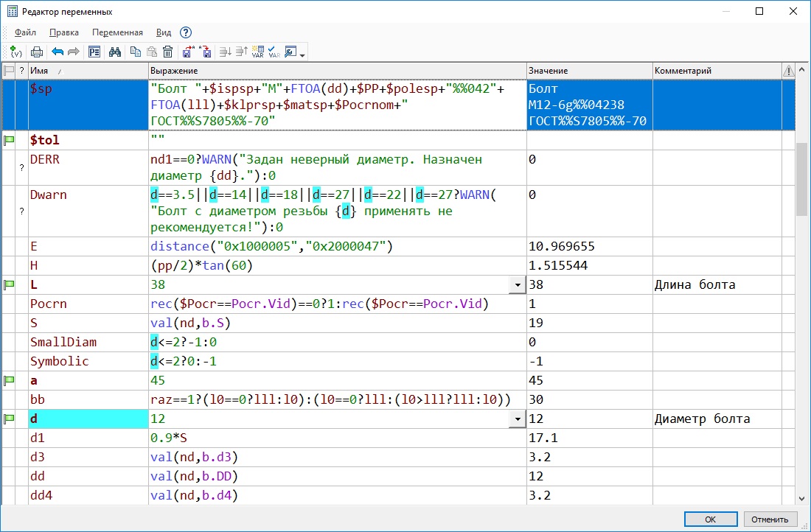811x532 pixels.
Task: Select the dd4 variable name
Action: pyautogui.click(x=41, y=495)
